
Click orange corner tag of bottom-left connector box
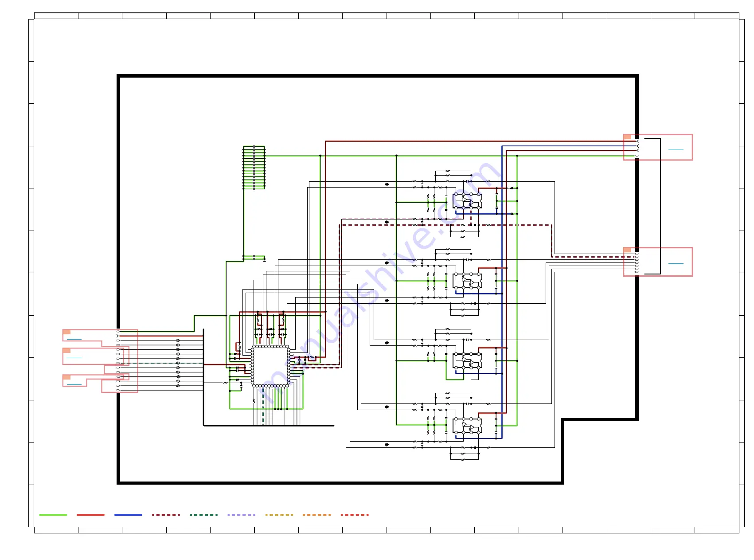(66, 377)
